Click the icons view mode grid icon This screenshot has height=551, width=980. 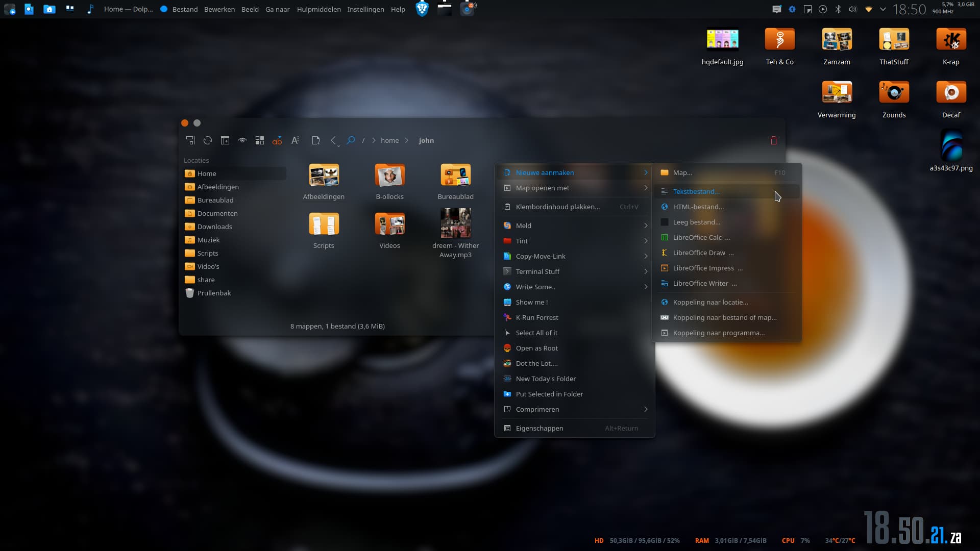click(x=260, y=140)
